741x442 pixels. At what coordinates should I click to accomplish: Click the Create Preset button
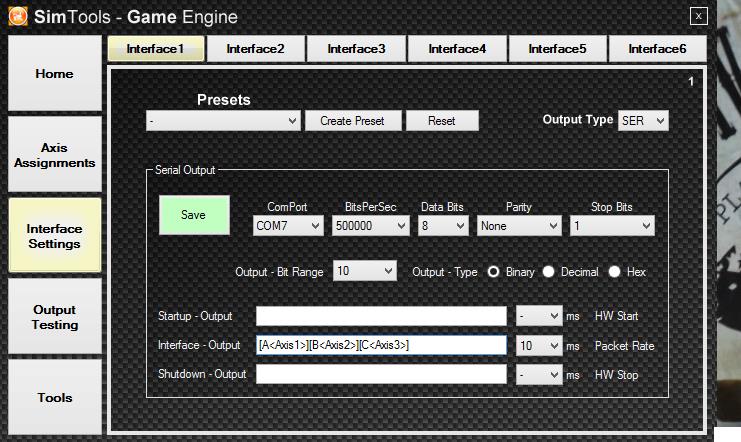tap(353, 121)
